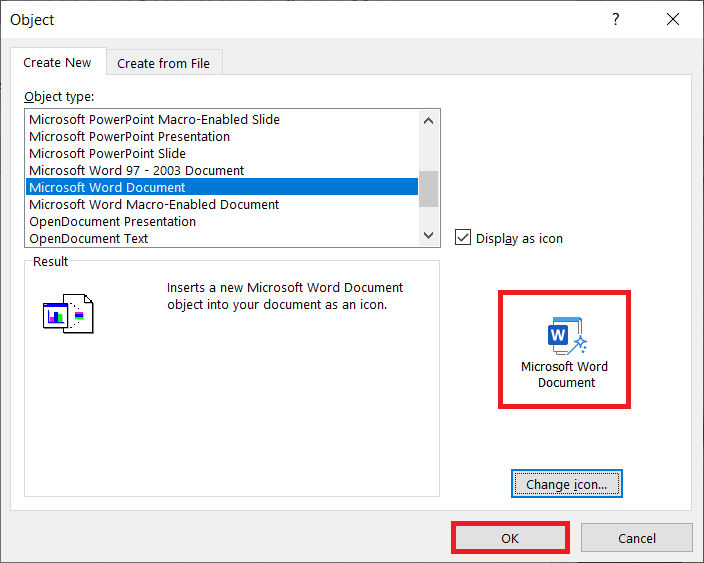Open the dialog Help question mark
The image size is (704, 563).
tap(616, 20)
